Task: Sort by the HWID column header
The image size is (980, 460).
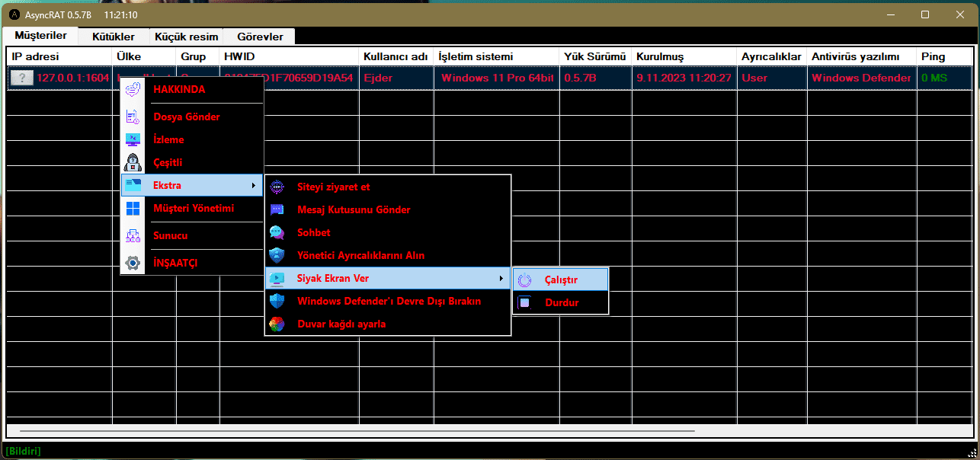Action: [290, 56]
